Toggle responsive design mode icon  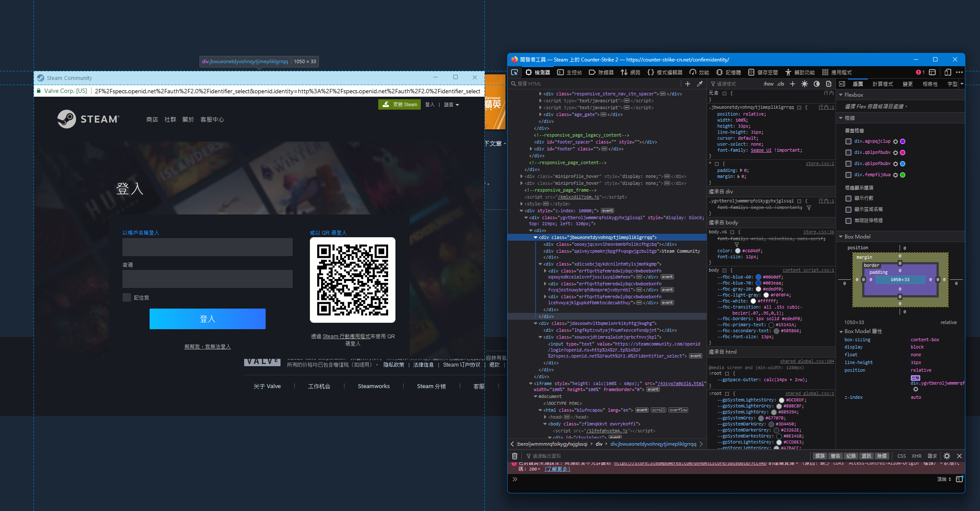pos(948,72)
